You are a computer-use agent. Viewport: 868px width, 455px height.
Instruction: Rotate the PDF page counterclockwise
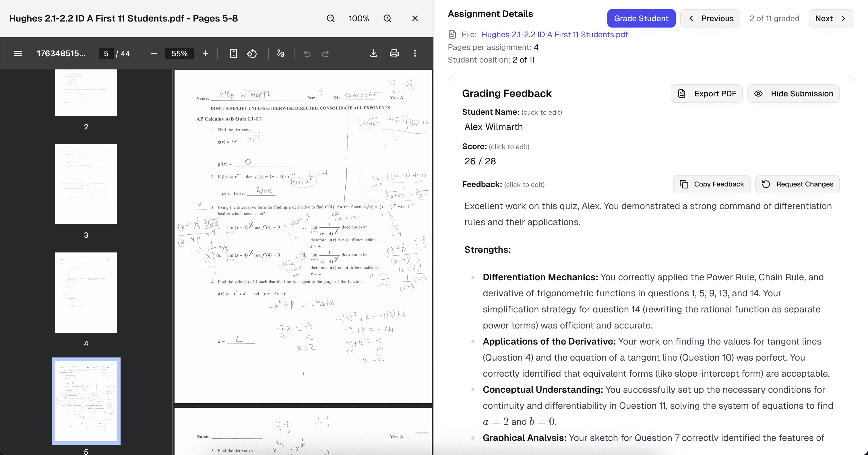click(252, 53)
